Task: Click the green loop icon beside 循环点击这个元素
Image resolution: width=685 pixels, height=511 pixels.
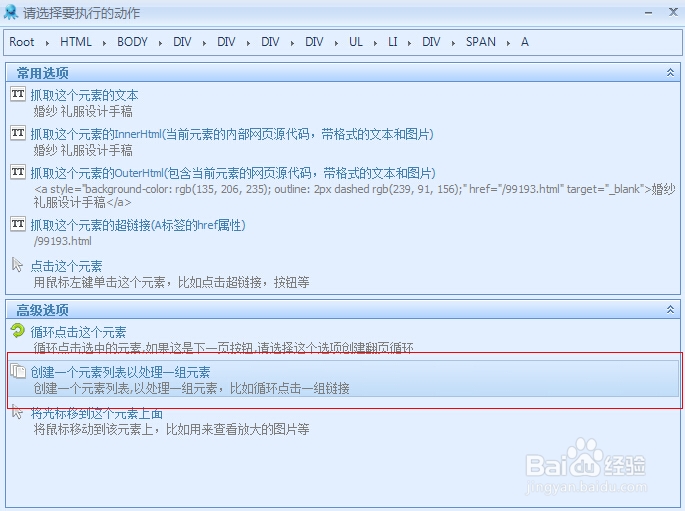Action: click(x=17, y=331)
